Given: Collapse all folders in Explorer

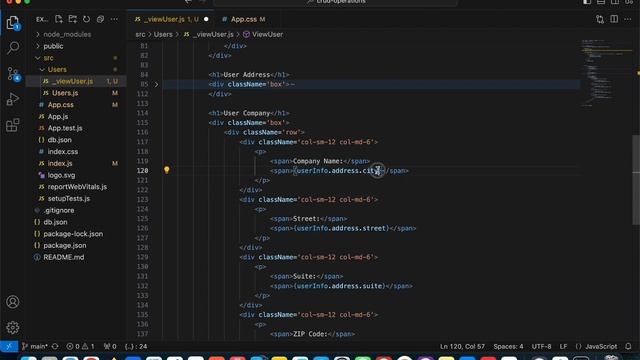Looking at the screenshot, I should 100,19.
